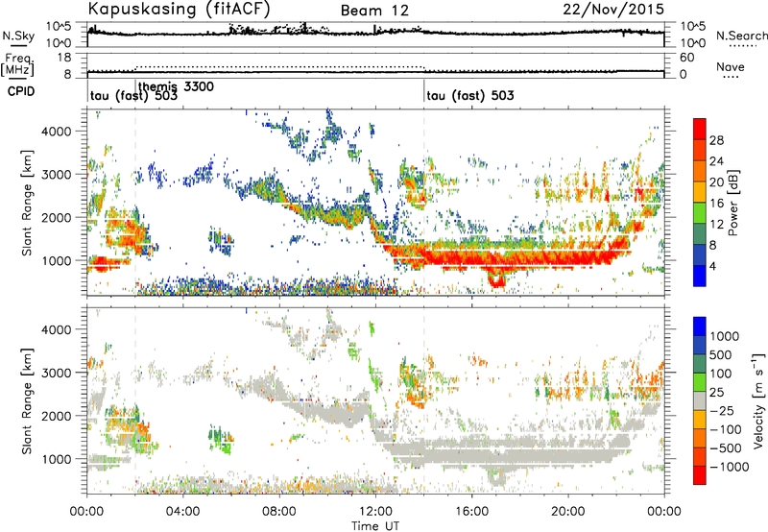The width and height of the screenshot is (768, 532).
Task: Click the 'Nave' legend label
Action: 730,67
